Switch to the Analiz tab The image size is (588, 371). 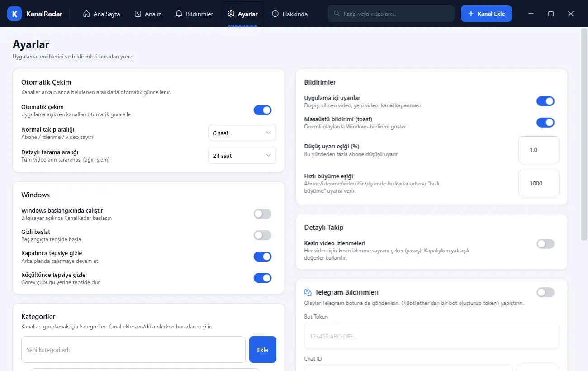tap(148, 14)
